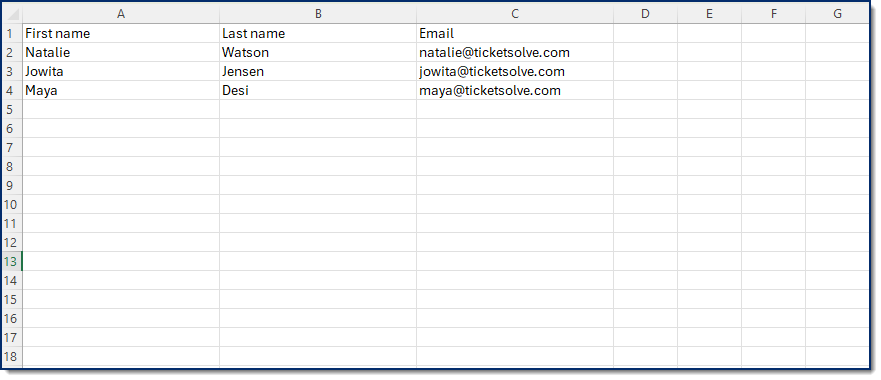This screenshot has height=380, width=881.
Task: Click the 'Email' header cell
Action: click(x=515, y=33)
